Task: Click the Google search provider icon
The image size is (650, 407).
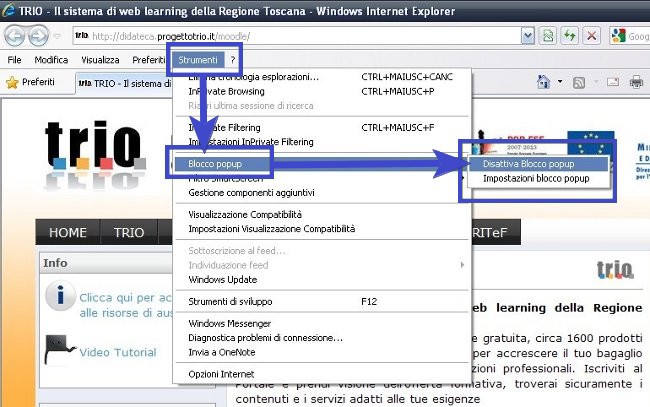Action: point(618,36)
